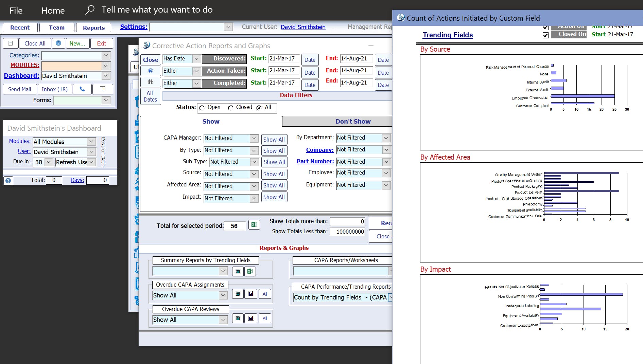Image resolution: width=643 pixels, height=364 pixels.
Task: Export Summary Reports by Trending Fields to Excel
Action: pyautogui.click(x=250, y=271)
